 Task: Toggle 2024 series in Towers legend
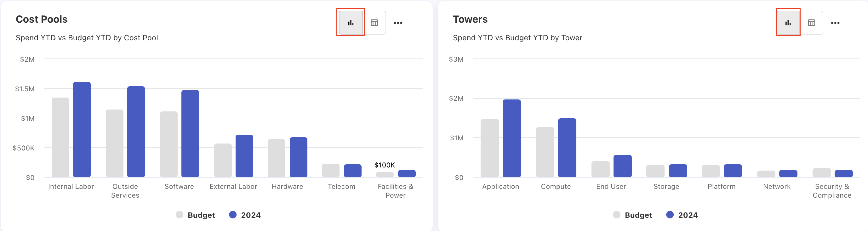point(682,215)
